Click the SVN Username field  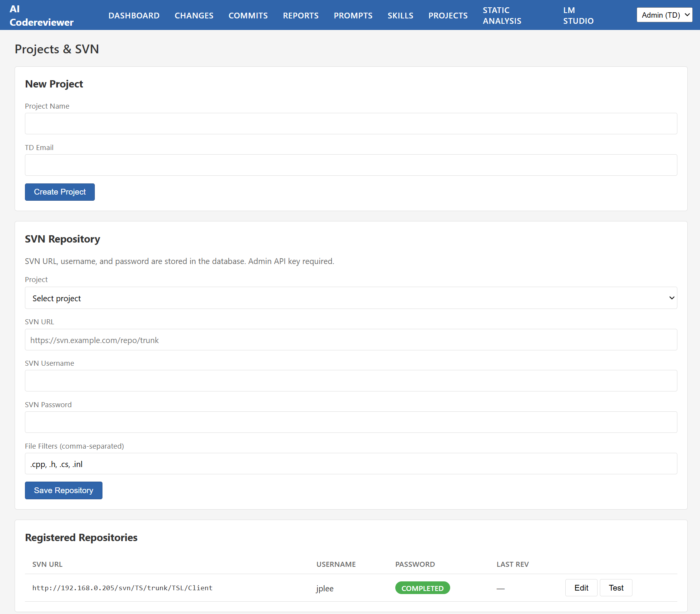351,381
